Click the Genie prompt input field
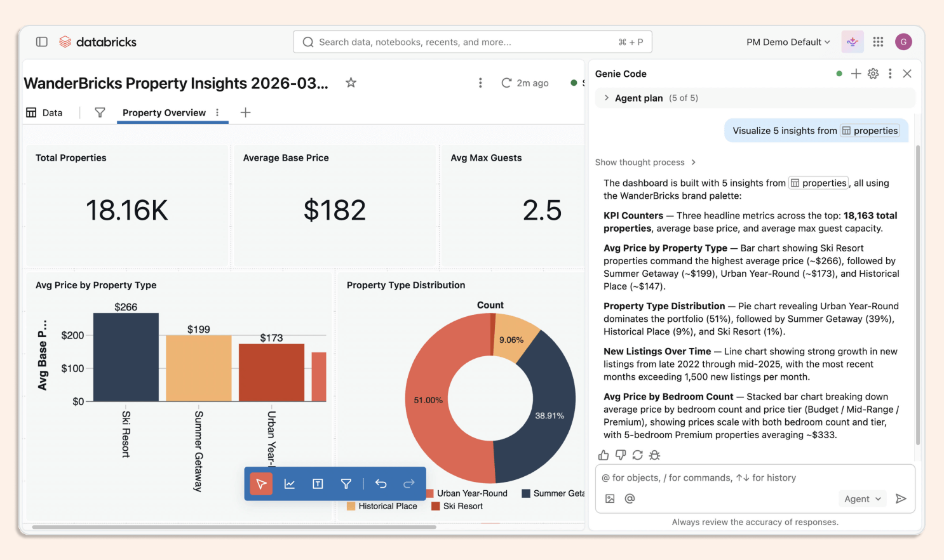Viewport: 944px width, 560px height. pyautogui.click(x=755, y=477)
